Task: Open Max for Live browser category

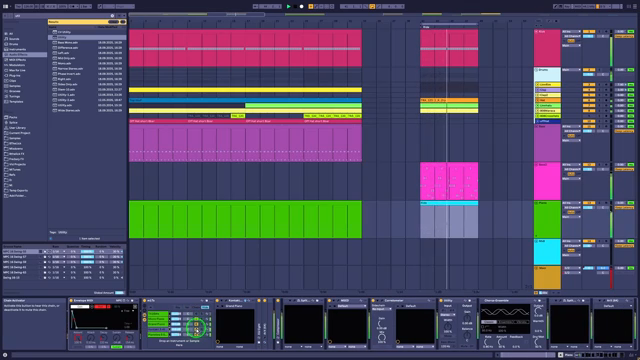Action: click(x=17, y=70)
